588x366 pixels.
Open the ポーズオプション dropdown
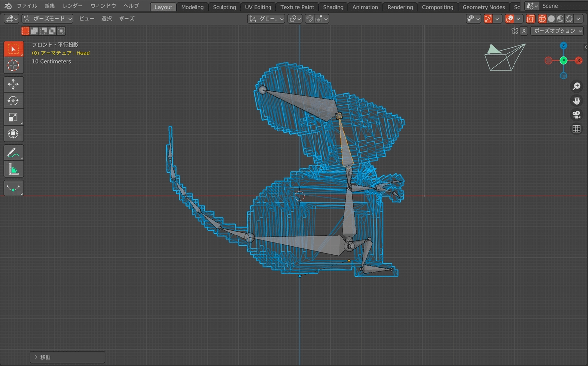tap(557, 31)
